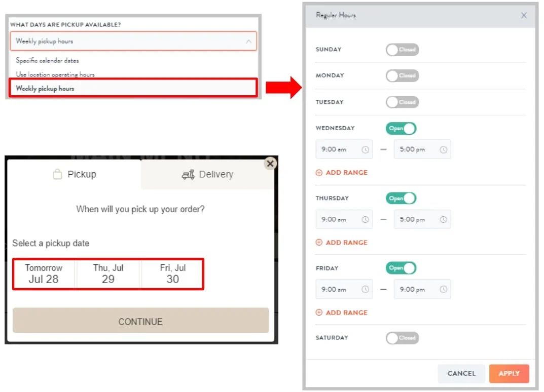The image size is (544, 392).
Task: Toggle Monday from Closed to Open
Action: 402,75
